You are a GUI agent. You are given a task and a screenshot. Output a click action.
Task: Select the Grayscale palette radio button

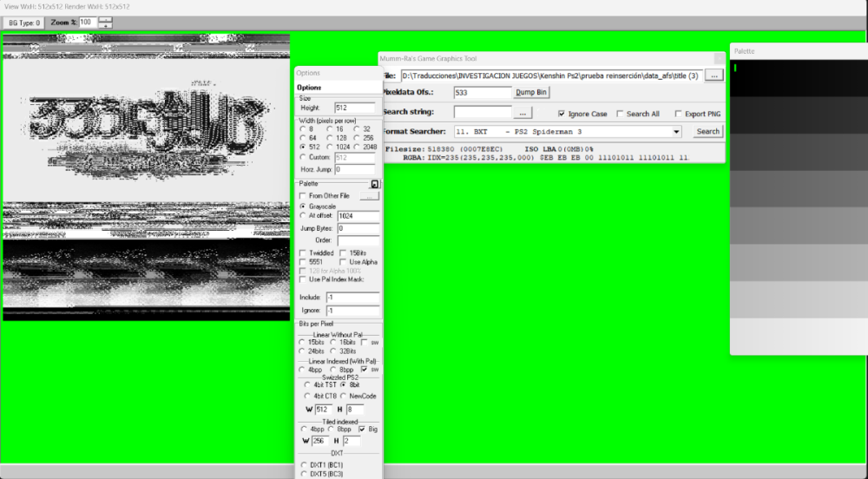pos(303,207)
